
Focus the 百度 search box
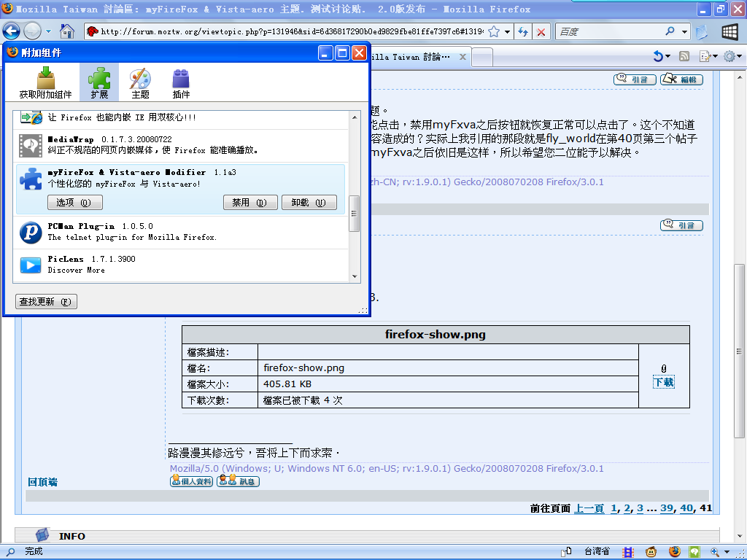coord(610,31)
